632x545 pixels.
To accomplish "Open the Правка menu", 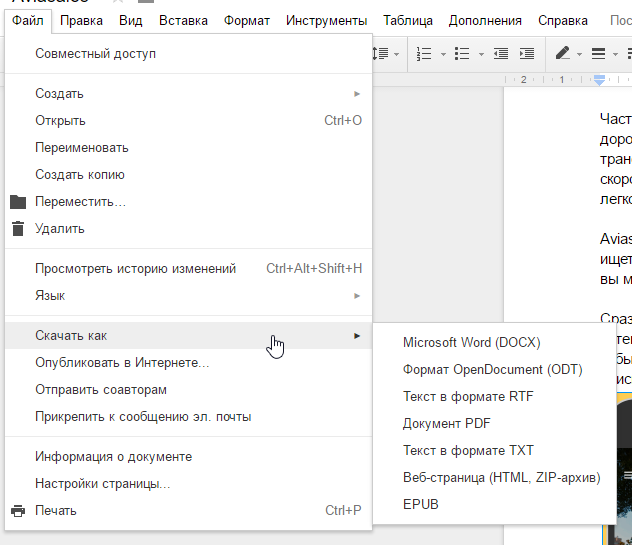I will [81, 20].
